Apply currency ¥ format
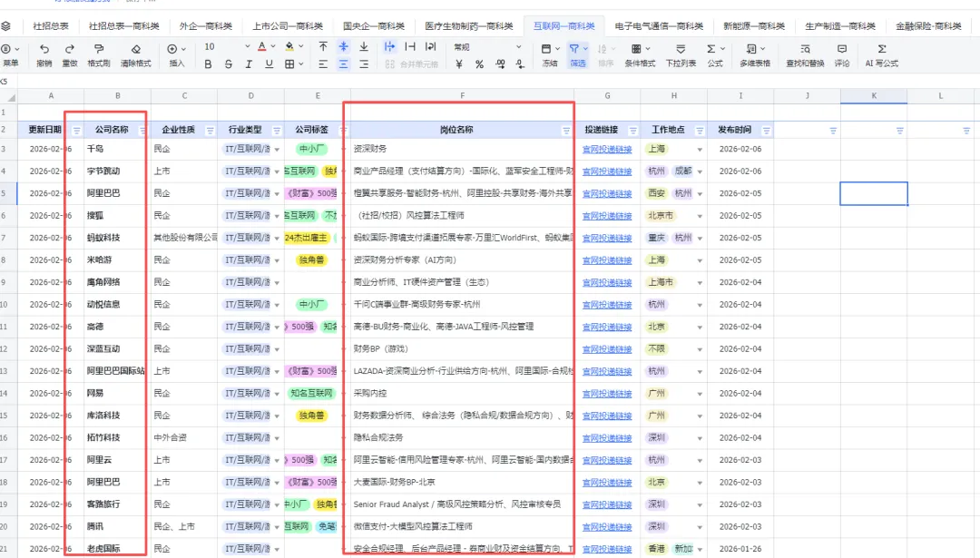The image size is (980, 558). pos(459,64)
